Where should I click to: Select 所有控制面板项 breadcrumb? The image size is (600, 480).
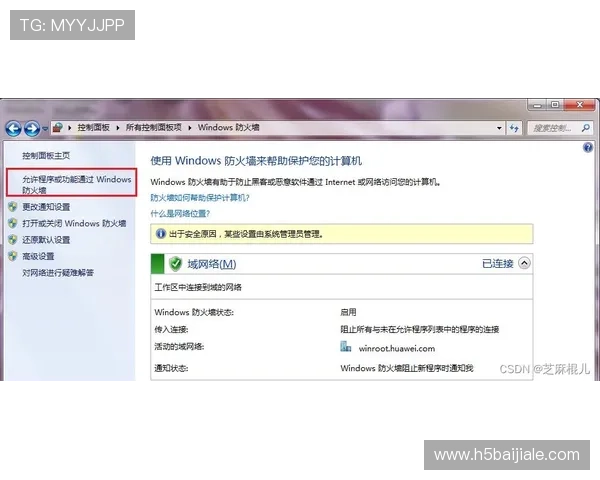pyautogui.click(x=153, y=127)
